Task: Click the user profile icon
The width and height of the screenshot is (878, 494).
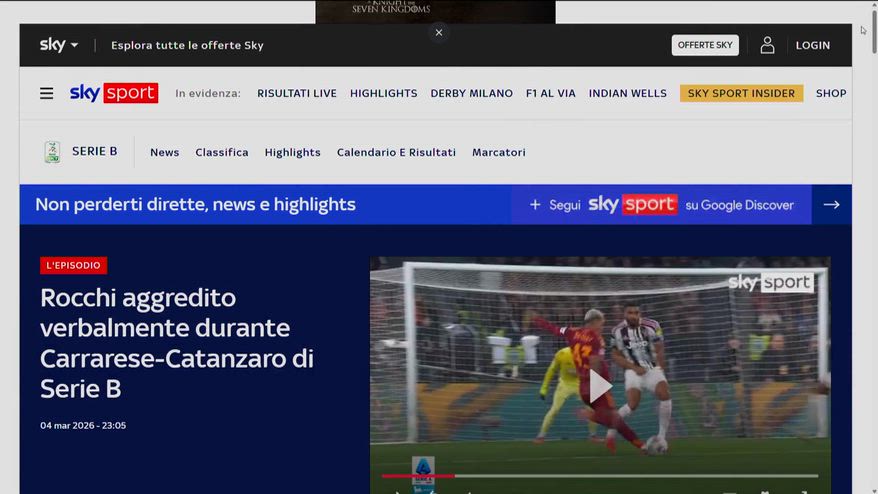Action: (767, 45)
